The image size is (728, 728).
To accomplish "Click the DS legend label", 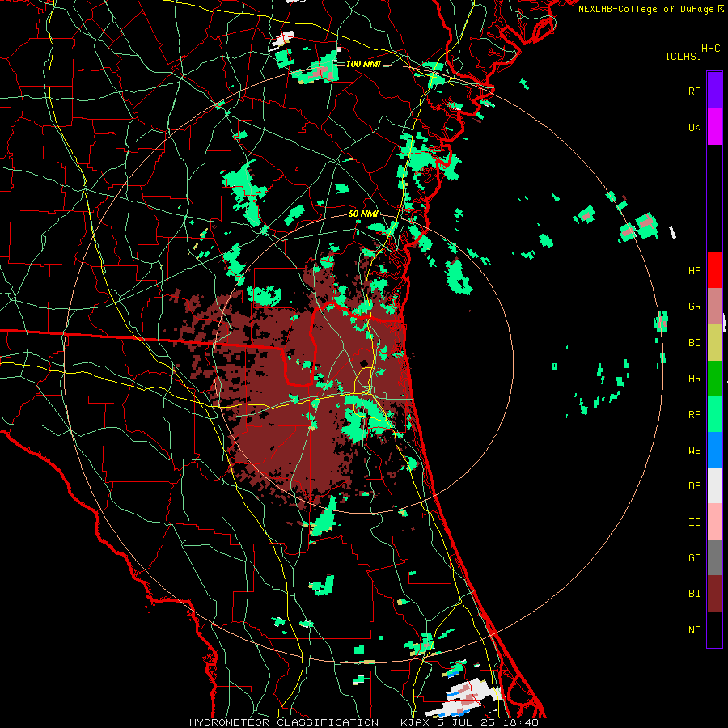I will (694, 486).
